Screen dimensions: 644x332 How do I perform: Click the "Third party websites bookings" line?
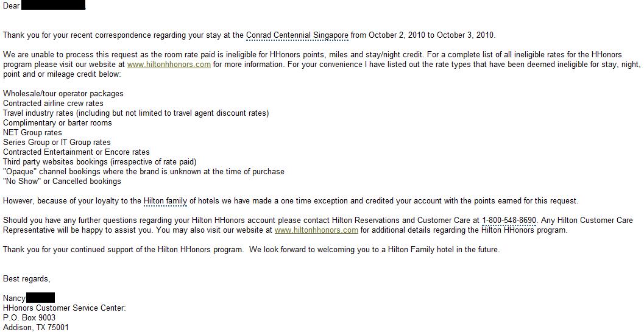point(99,162)
